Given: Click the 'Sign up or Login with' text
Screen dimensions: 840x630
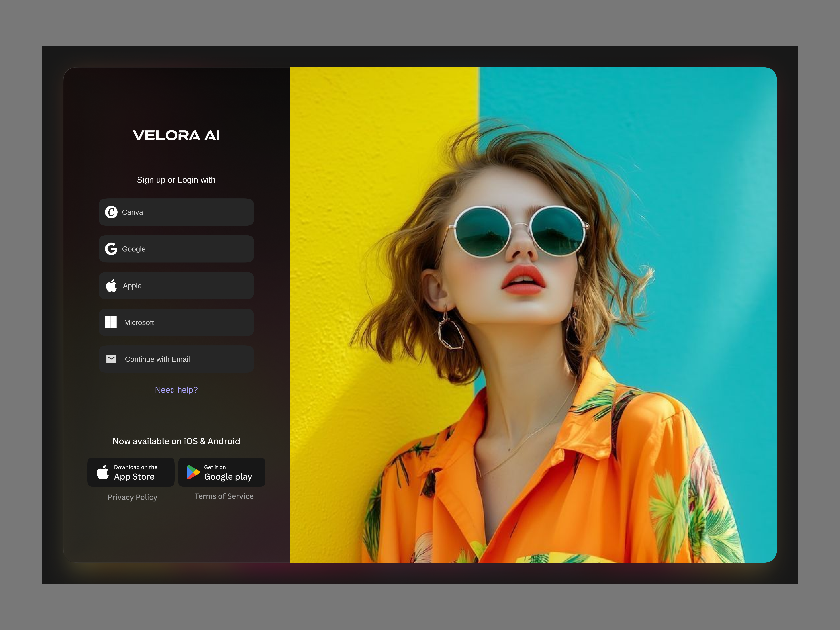Looking at the screenshot, I should point(176,180).
